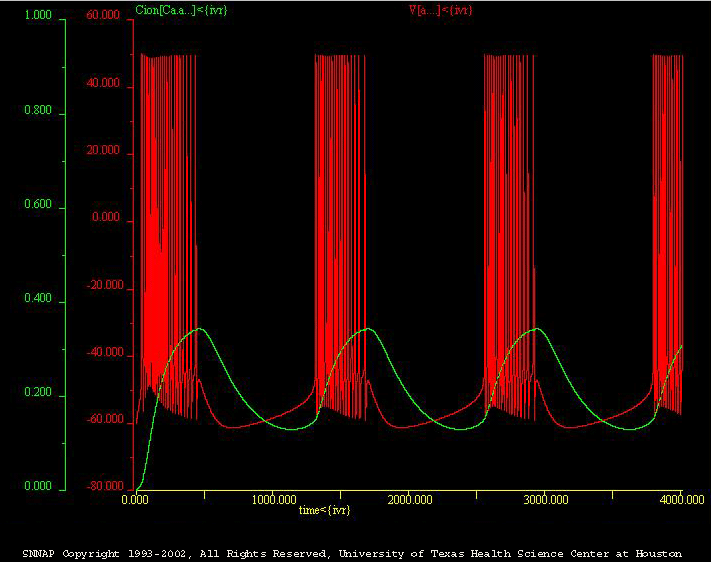The height and width of the screenshot is (562, 711).
Task: Click the red 20.000 voltage tick label
Action: [x=104, y=151]
